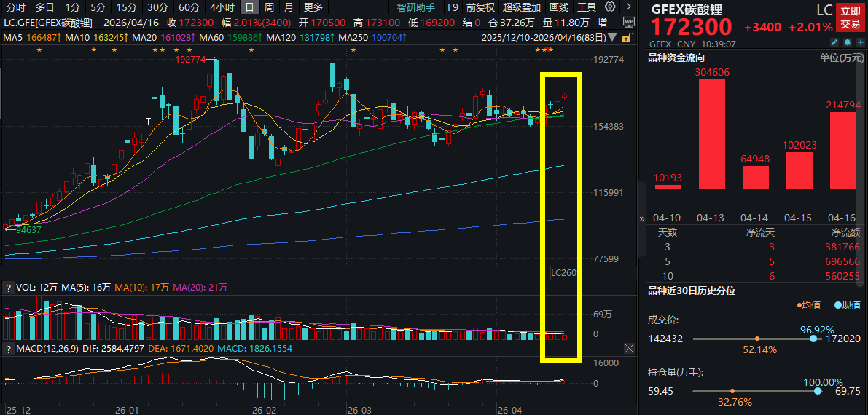Select the 60分 timeframe tab

point(188,7)
